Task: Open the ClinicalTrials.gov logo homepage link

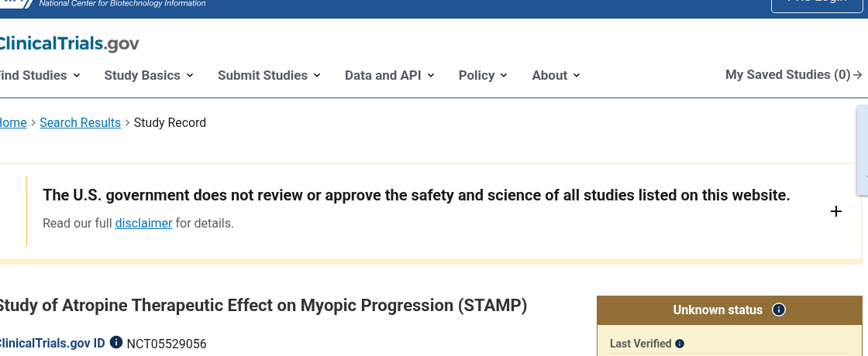Action: (68, 43)
